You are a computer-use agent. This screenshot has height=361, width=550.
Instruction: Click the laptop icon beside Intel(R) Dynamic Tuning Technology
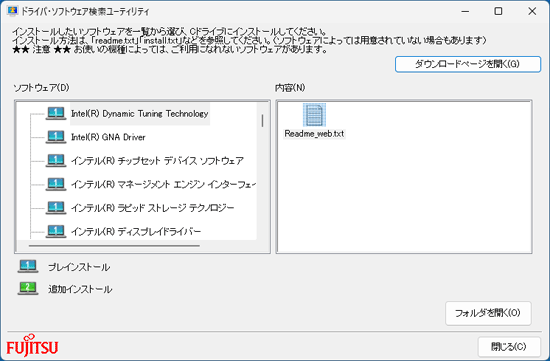(56, 114)
